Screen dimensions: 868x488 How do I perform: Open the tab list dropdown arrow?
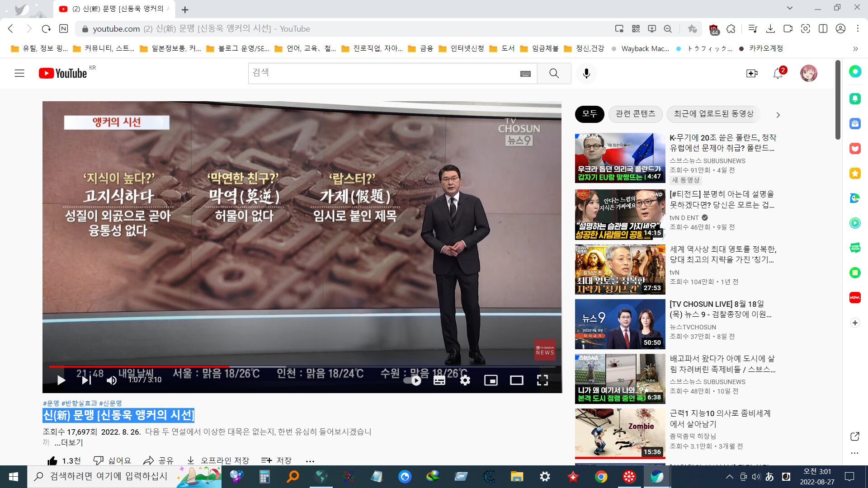pos(789,8)
